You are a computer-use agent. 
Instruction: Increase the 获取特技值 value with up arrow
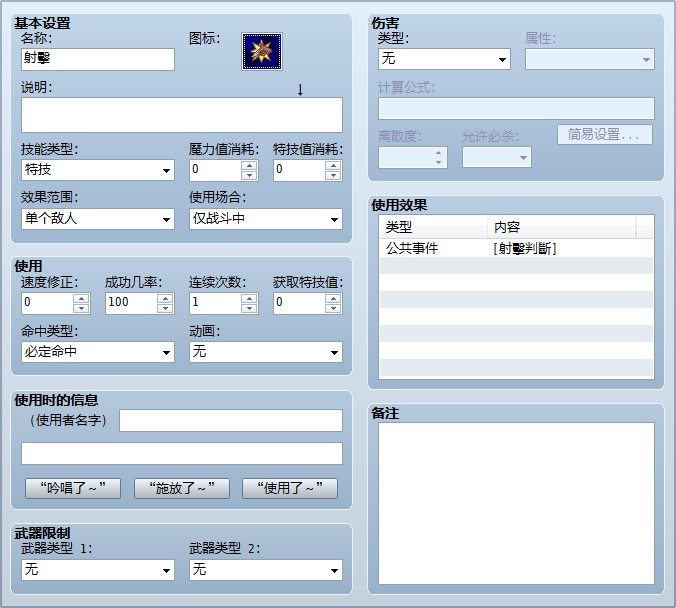point(333,298)
